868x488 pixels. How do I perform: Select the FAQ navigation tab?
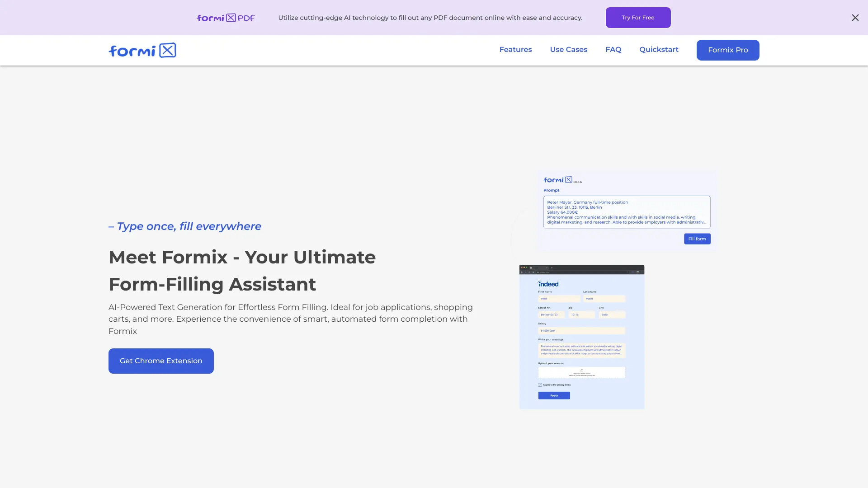(x=613, y=49)
